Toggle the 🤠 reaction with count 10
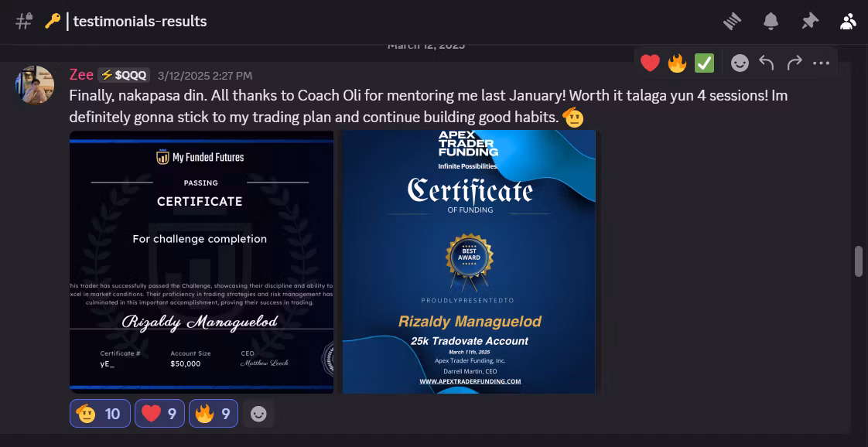The image size is (868, 447). point(100,413)
